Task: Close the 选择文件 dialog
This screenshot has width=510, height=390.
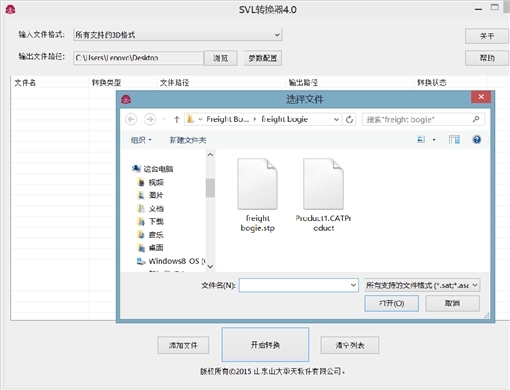Action: [481, 97]
